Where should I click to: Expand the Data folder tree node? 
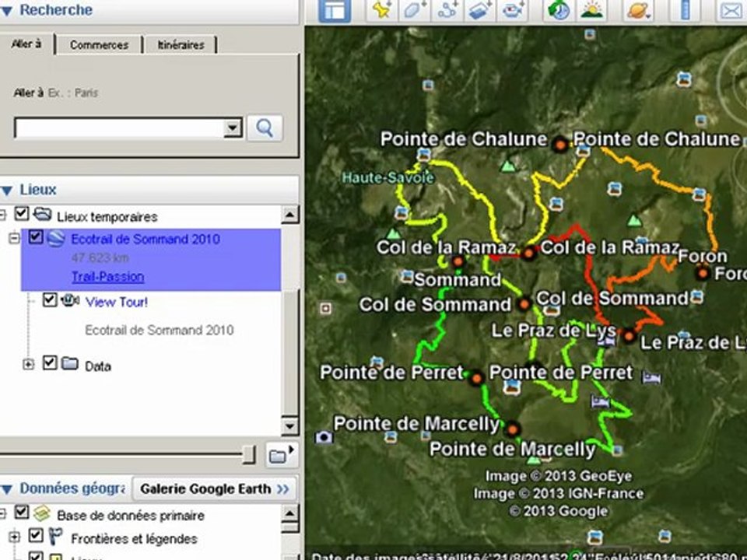point(29,364)
